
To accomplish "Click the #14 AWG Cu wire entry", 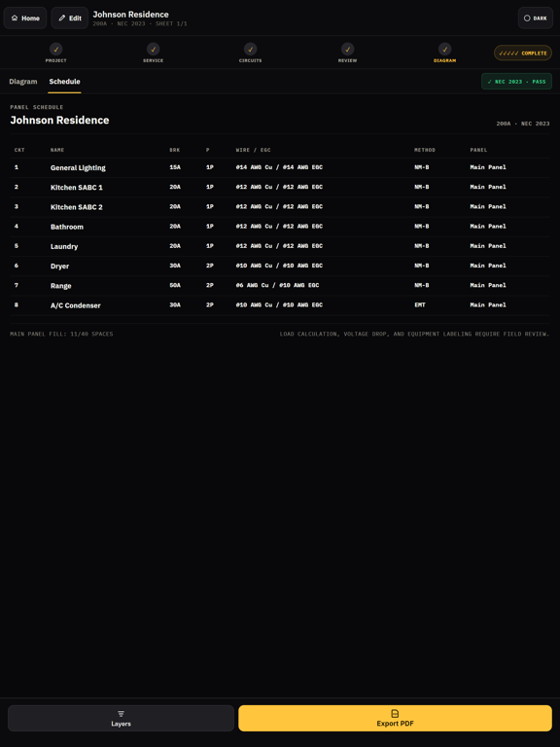I will 279,167.
